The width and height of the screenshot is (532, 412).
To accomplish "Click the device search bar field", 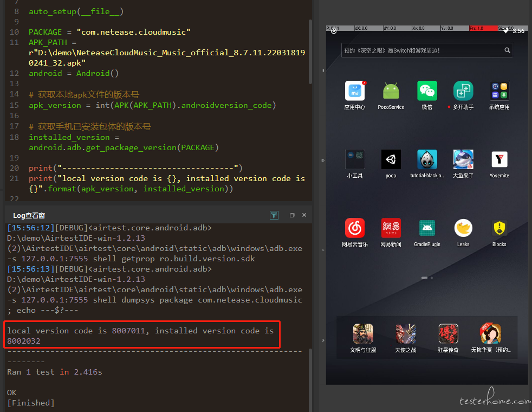I will click(x=426, y=50).
